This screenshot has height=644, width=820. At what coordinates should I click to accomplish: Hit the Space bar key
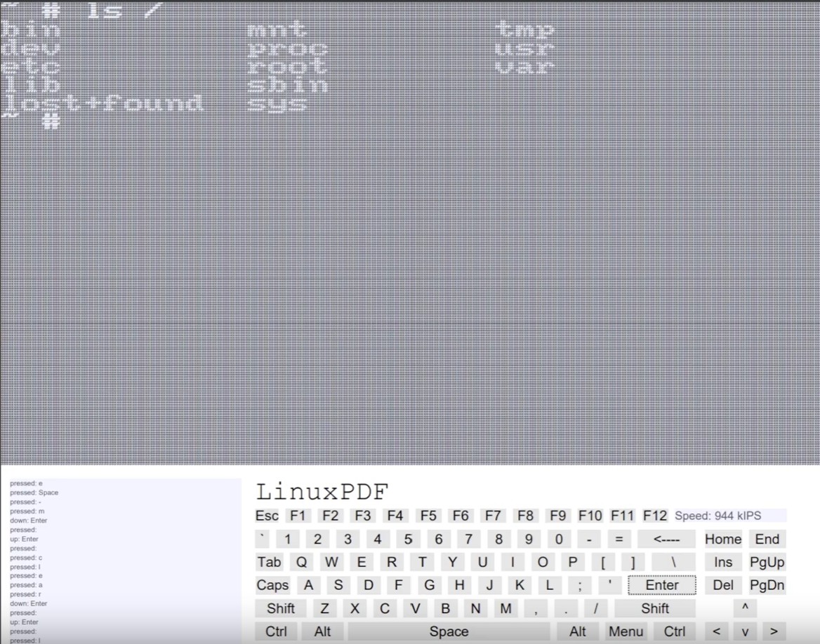[449, 631]
